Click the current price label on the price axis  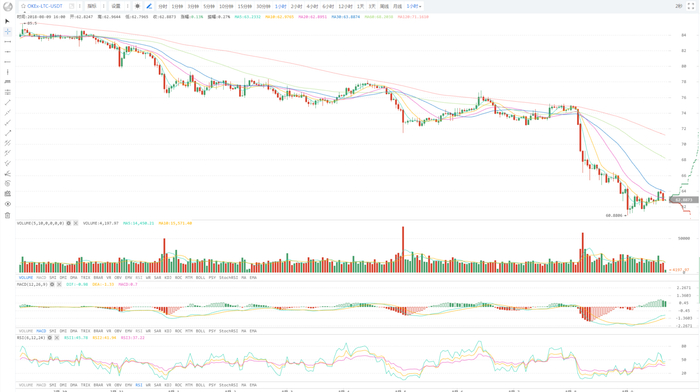coord(684,200)
